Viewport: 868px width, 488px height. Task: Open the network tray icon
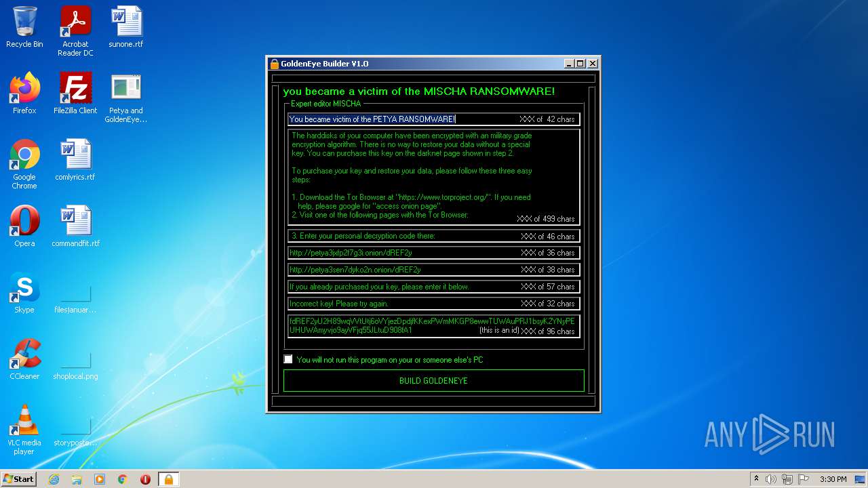coord(787,479)
